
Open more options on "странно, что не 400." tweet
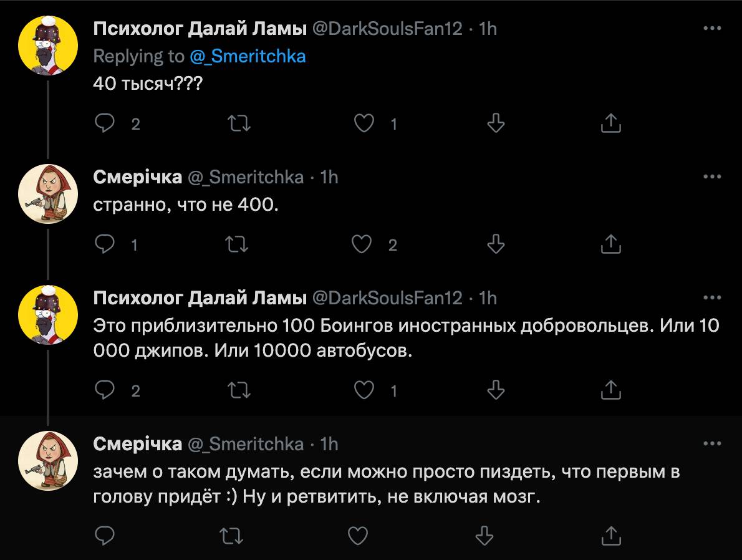coord(712,177)
